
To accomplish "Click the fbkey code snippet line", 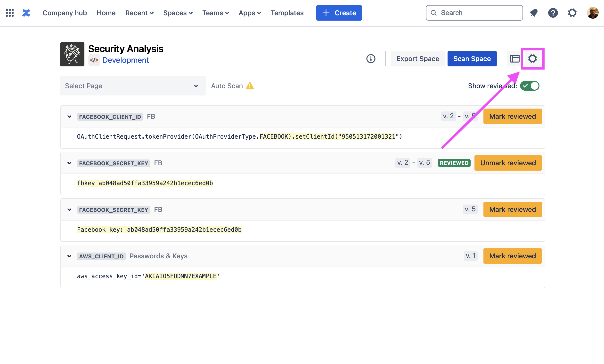I will tap(145, 183).
